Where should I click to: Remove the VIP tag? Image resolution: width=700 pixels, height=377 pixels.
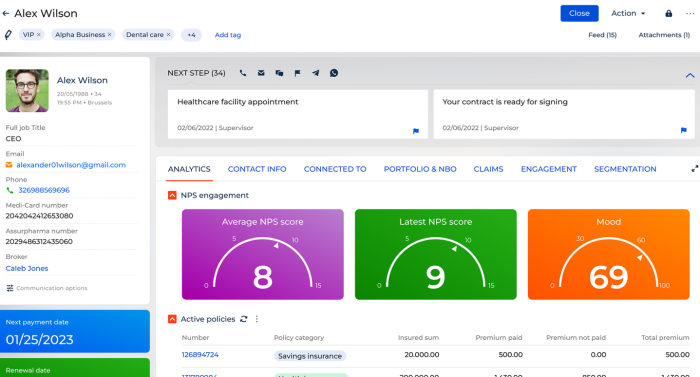[x=39, y=34]
